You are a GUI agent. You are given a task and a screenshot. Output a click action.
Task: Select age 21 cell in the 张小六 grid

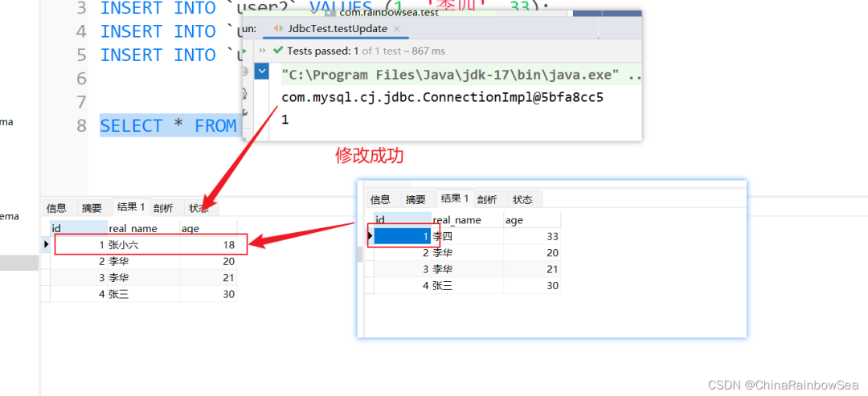pyautogui.click(x=208, y=278)
